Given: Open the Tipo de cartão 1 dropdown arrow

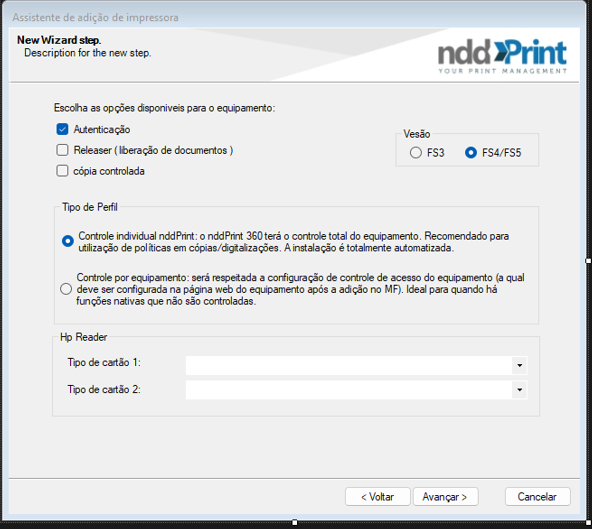Looking at the screenshot, I should pyautogui.click(x=520, y=365).
